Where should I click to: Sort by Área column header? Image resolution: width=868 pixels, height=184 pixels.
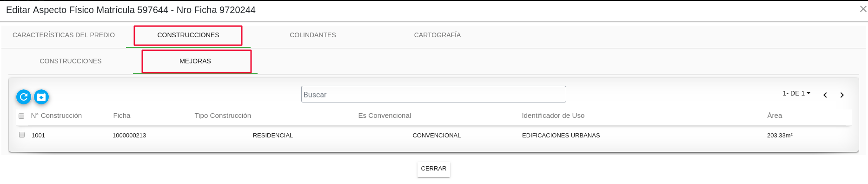775,116
